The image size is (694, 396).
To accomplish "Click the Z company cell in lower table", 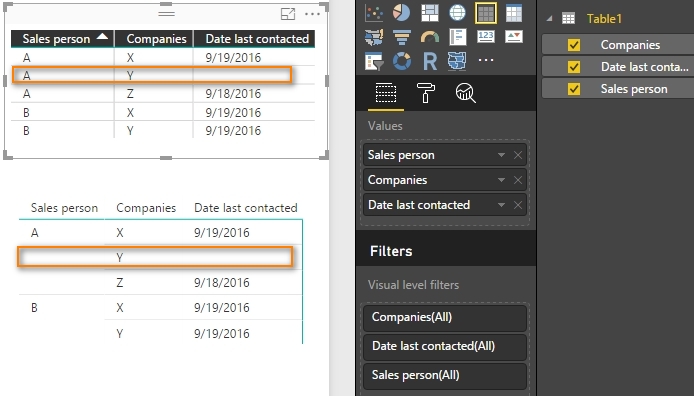I will pyautogui.click(x=120, y=283).
